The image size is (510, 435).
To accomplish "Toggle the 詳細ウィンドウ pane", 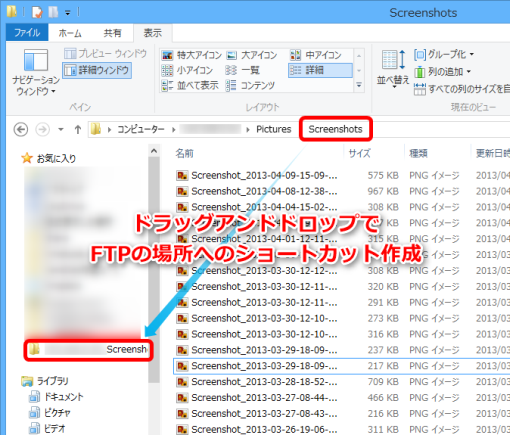I will [97, 70].
